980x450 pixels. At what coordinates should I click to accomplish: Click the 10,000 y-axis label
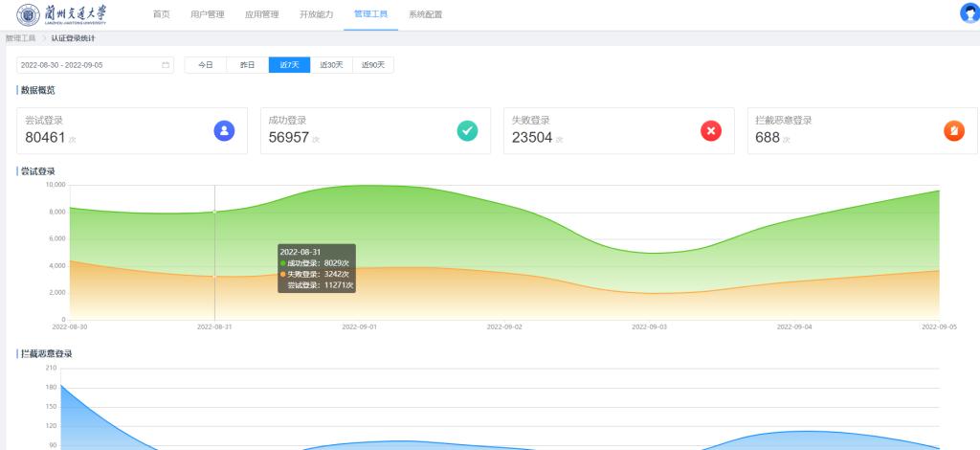coord(56,185)
